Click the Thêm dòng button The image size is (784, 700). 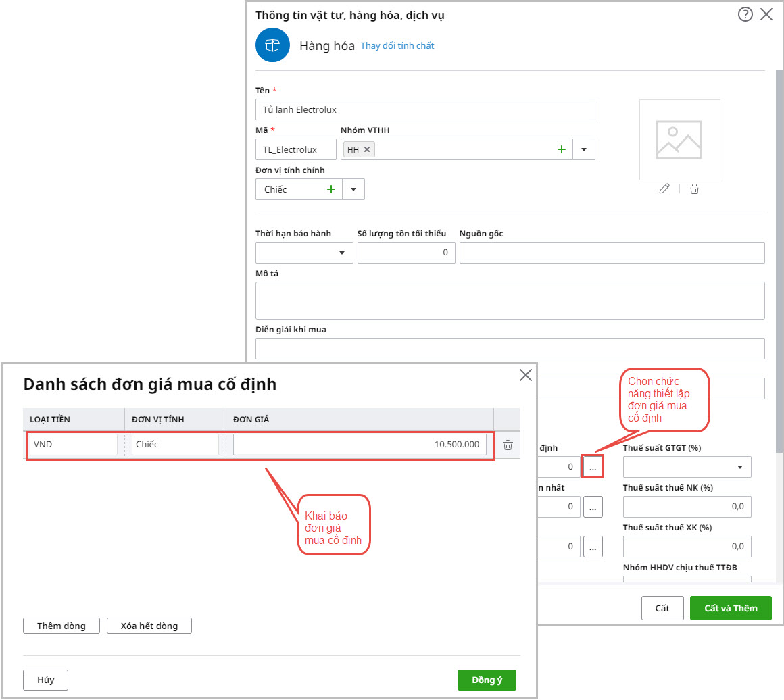[x=62, y=626]
